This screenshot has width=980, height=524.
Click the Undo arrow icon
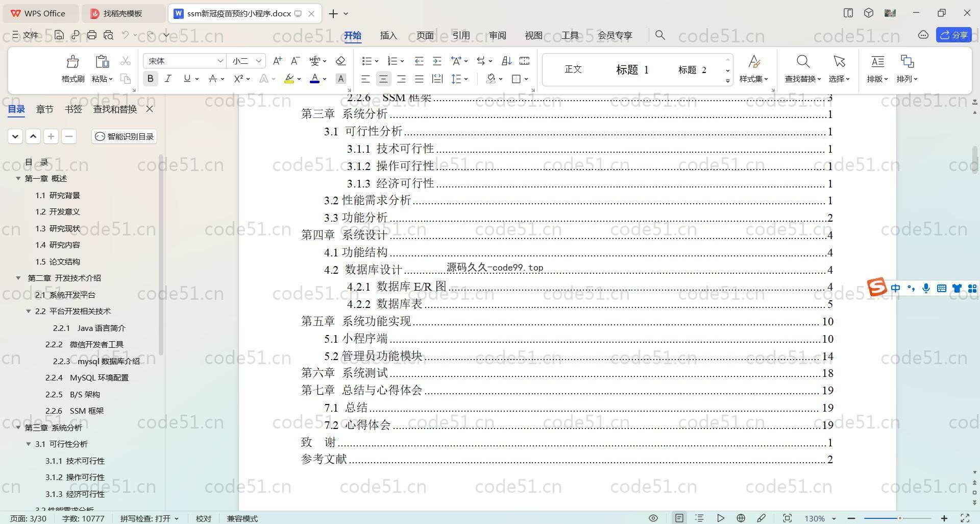tap(126, 35)
